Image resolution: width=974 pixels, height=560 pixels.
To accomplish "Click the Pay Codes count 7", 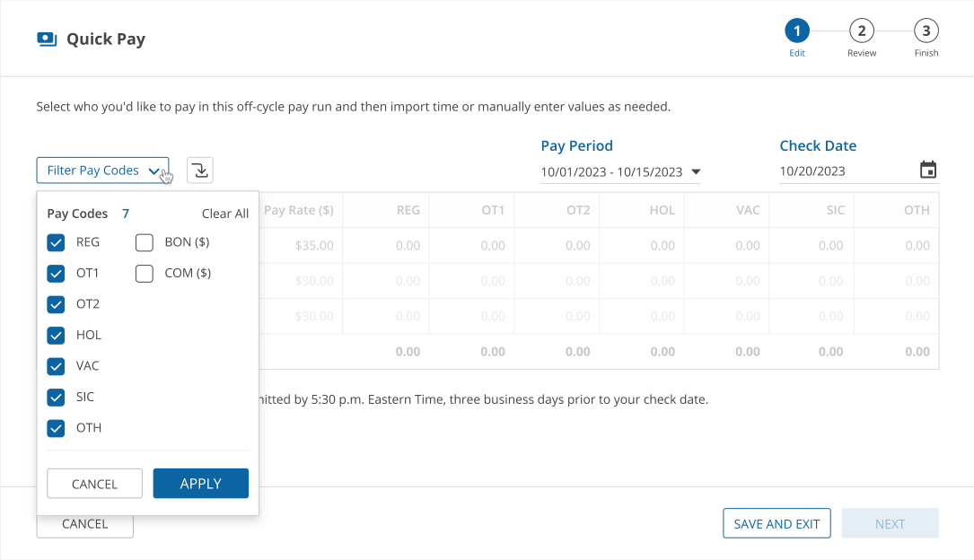I will (x=126, y=214).
